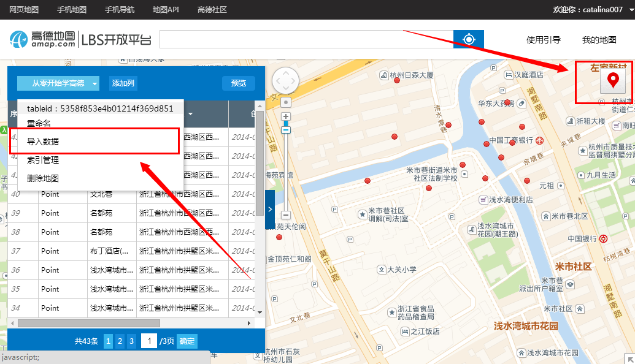Click the 米市社区 residential icon
The height and width of the screenshot is (364, 635).
point(580,309)
